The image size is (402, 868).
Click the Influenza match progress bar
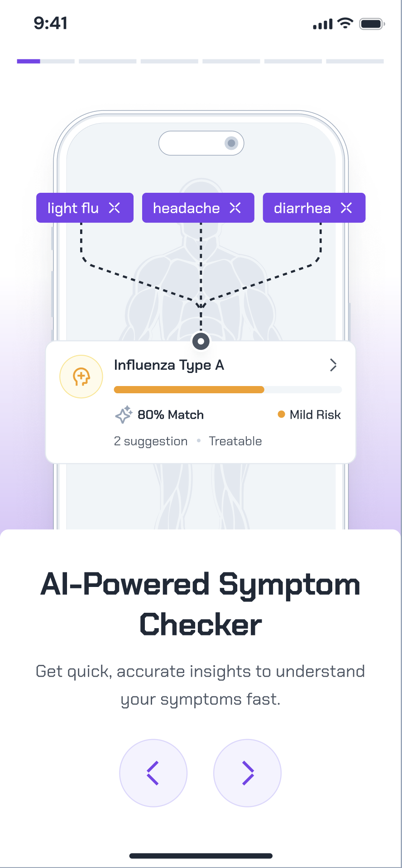pyautogui.click(x=228, y=390)
